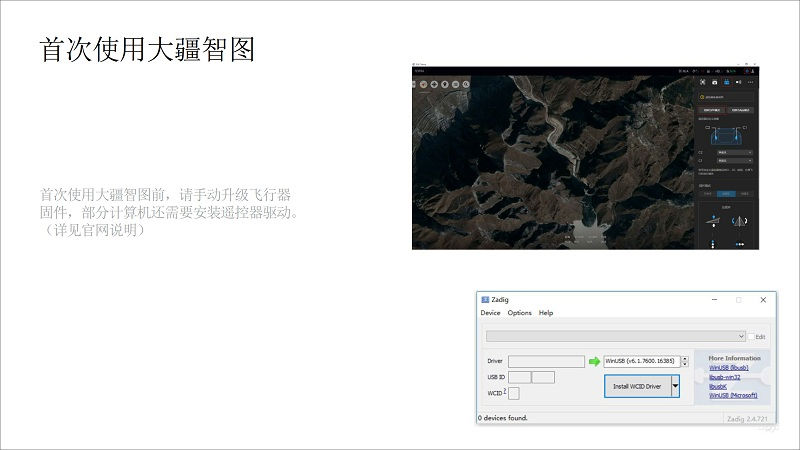Open the Options menu in Zadig
The image size is (800, 450).
point(519,313)
